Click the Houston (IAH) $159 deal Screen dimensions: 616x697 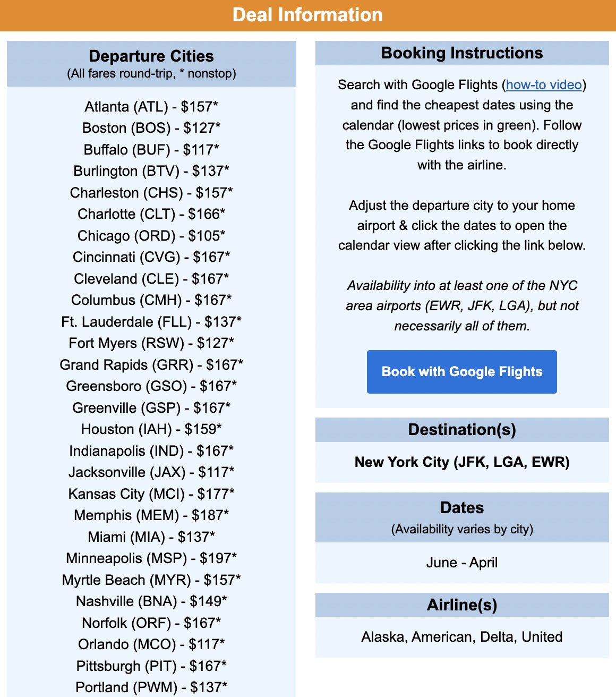151,429
